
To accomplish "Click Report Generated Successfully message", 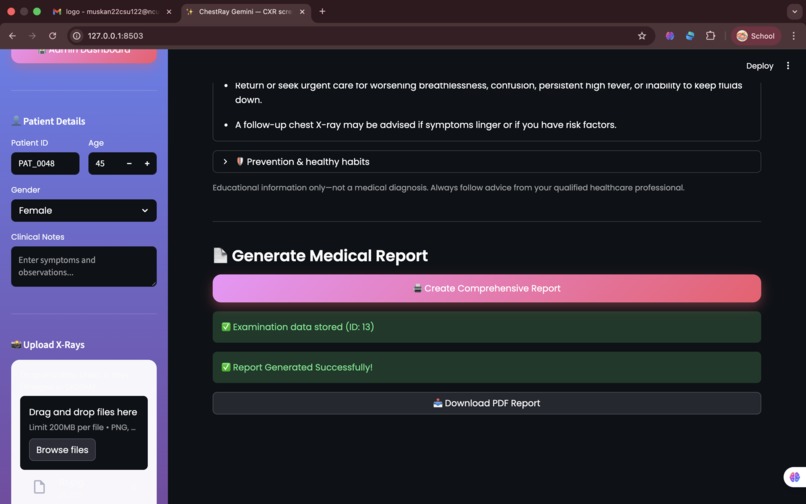I will pyautogui.click(x=486, y=367).
